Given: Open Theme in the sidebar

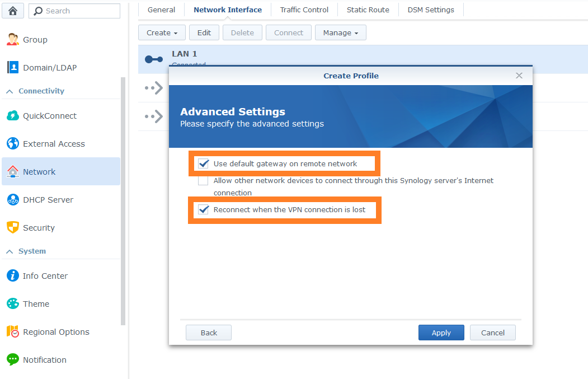Looking at the screenshot, I should (61, 303).
